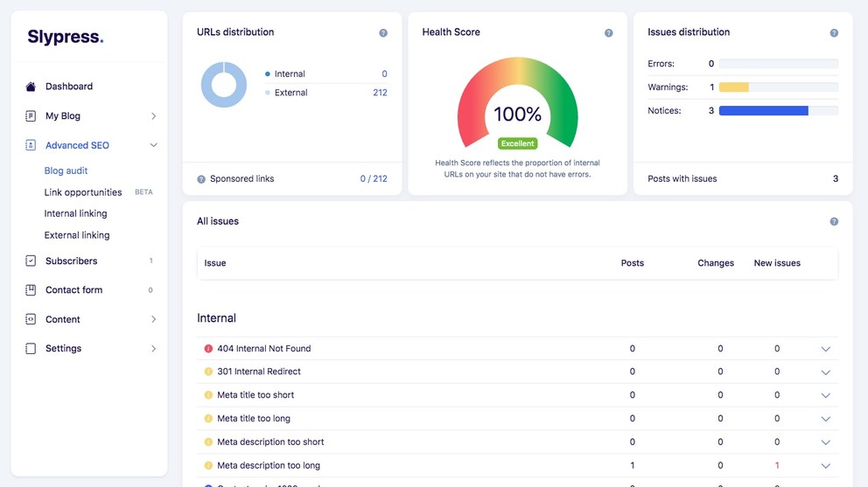Collapse Advanced SEO submenu chevron
Screen dimensions: 868x487
pyautogui.click(x=153, y=145)
